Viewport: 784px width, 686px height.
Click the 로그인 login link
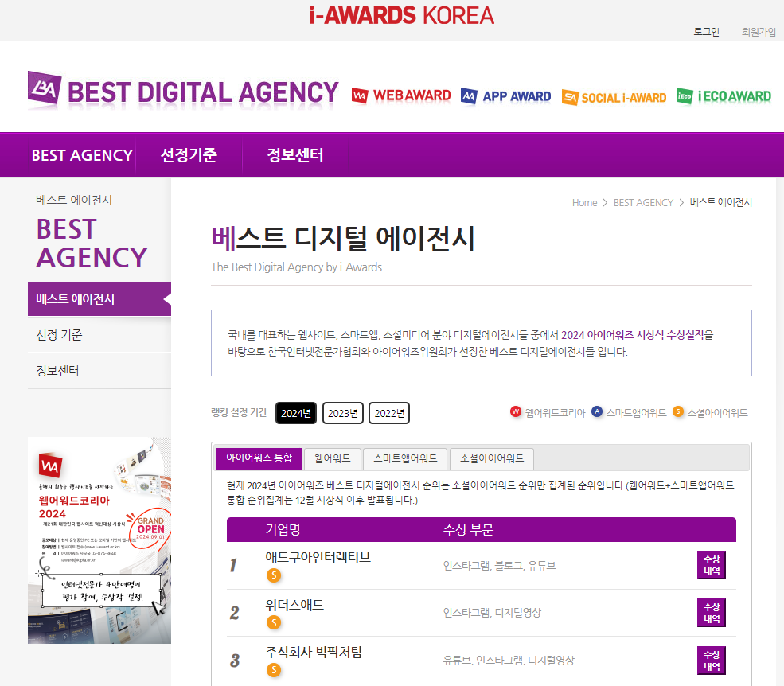pyautogui.click(x=706, y=32)
